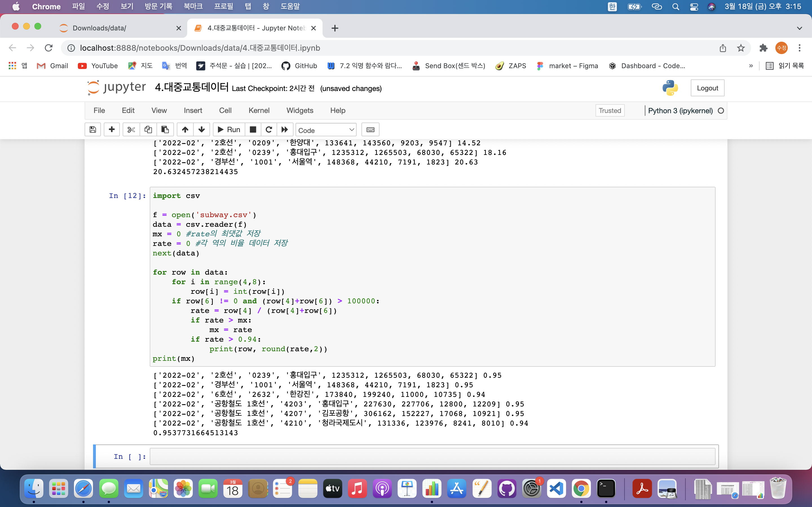Click the Logout button
The image size is (812, 507).
coord(707,88)
